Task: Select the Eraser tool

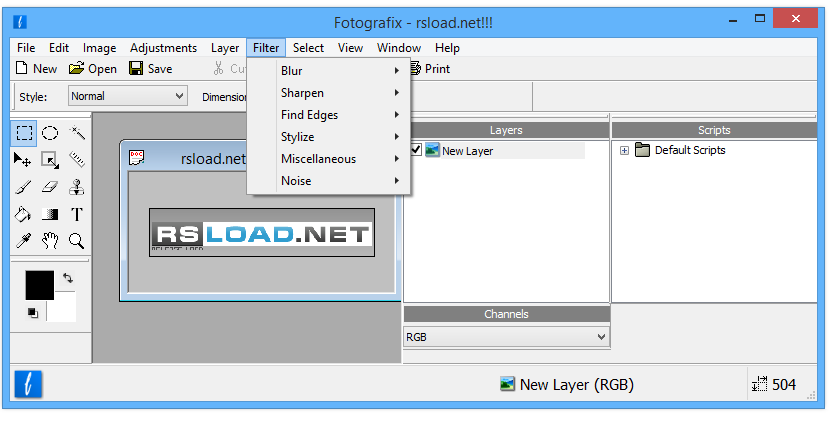Action: 50,187
